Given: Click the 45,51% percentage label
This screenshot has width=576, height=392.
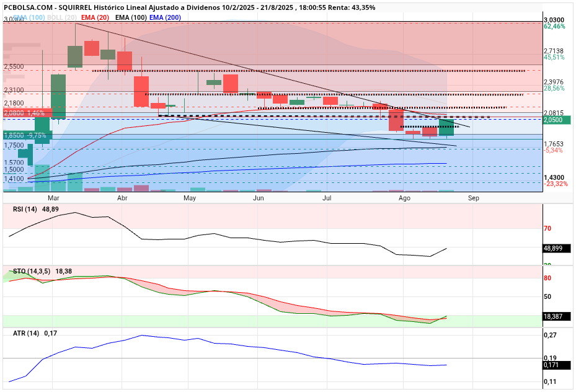Looking at the screenshot, I should (554, 57).
